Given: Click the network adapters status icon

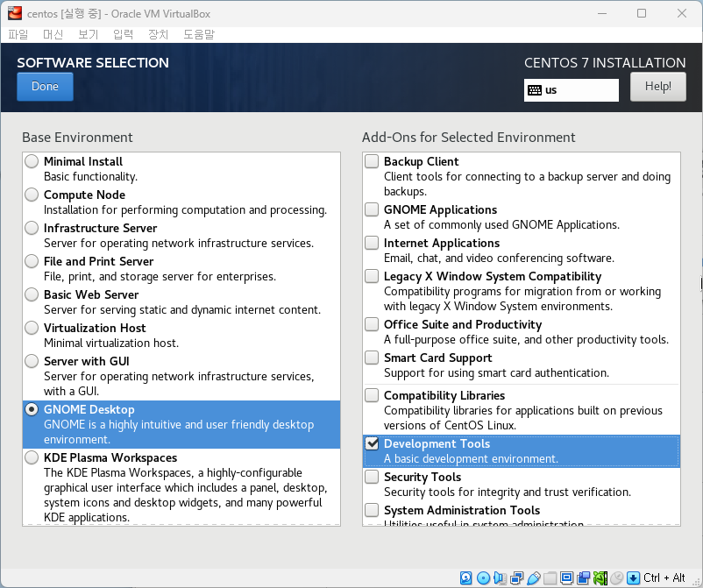Looking at the screenshot, I should (516, 577).
